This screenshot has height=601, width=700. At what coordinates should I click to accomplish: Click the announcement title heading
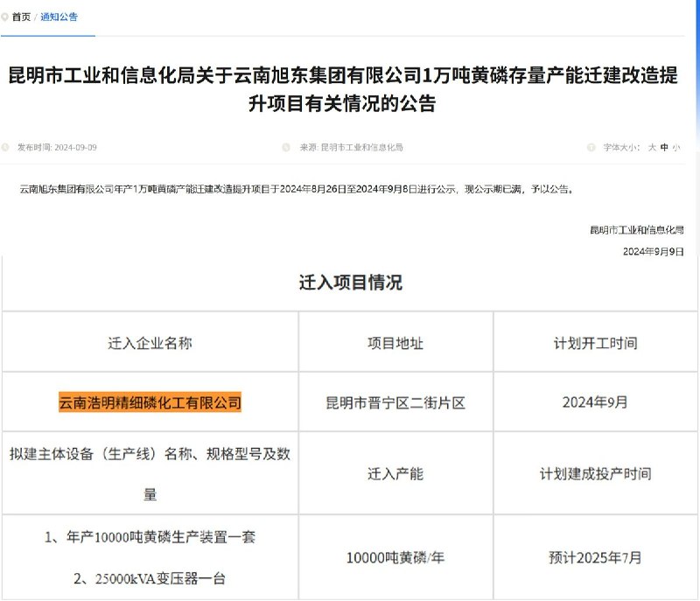pos(342,88)
